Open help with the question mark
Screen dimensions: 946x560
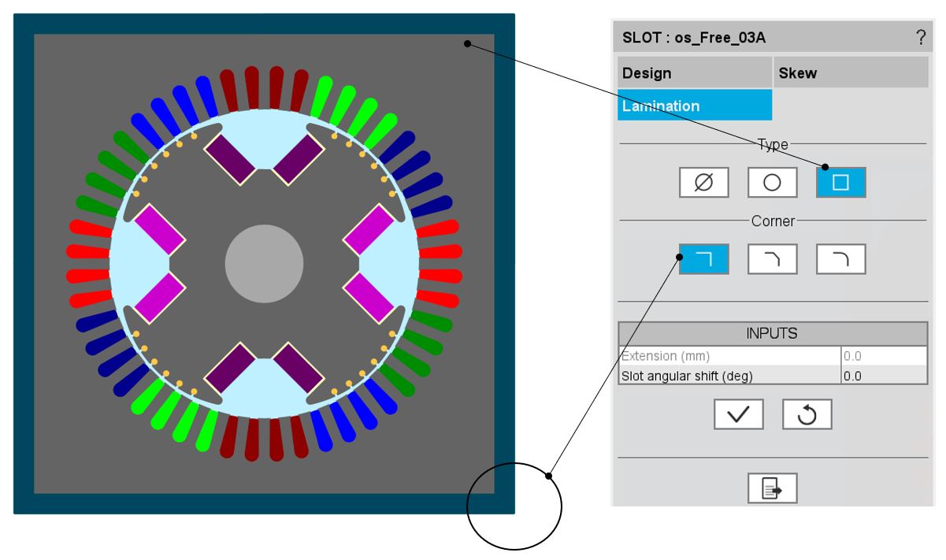coord(920,37)
